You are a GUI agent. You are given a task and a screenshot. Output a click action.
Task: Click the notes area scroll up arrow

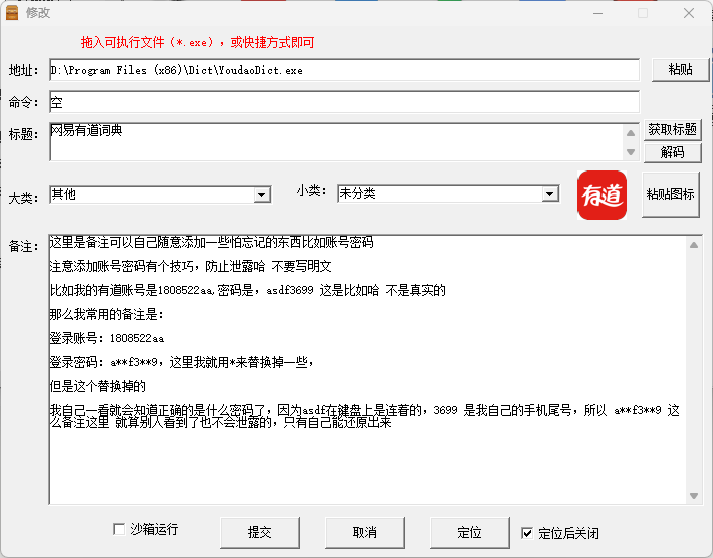694,246
